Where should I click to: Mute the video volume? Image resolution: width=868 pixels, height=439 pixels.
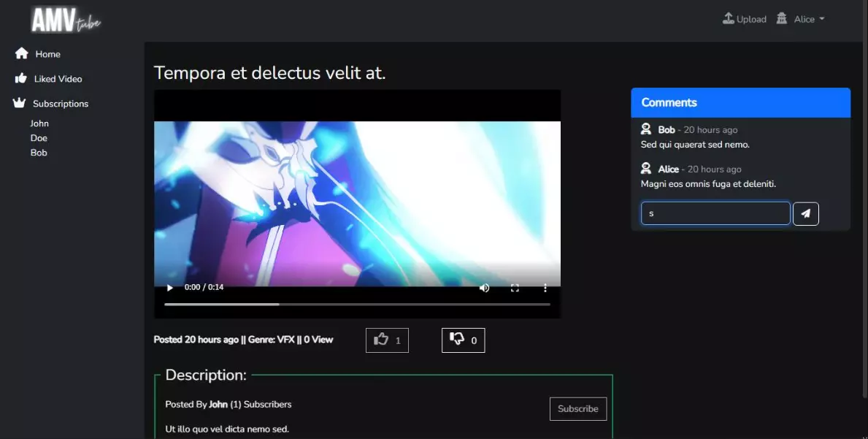(x=484, y=288)
